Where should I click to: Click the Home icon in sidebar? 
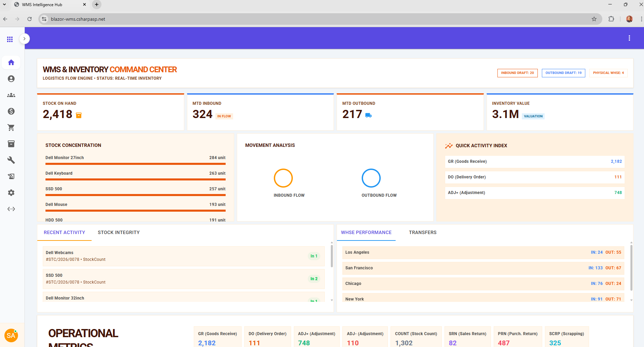click(11, 62)
